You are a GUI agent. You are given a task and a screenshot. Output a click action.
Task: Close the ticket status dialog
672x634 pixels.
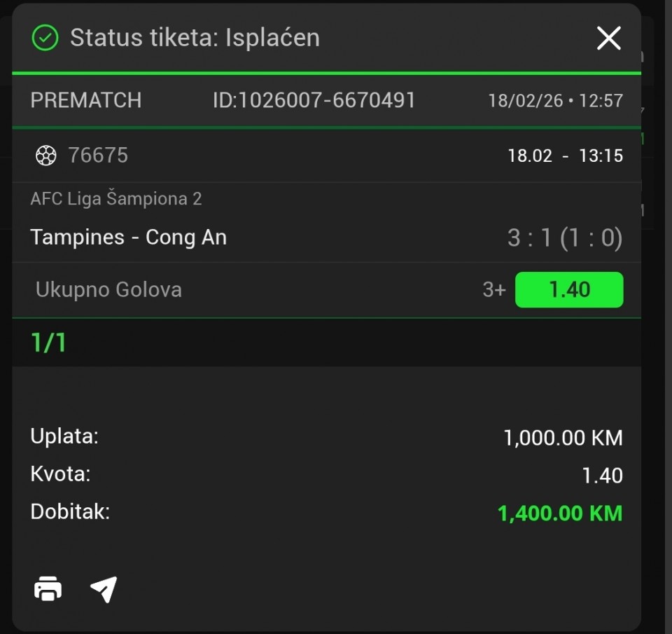click(x=608, y=38)
